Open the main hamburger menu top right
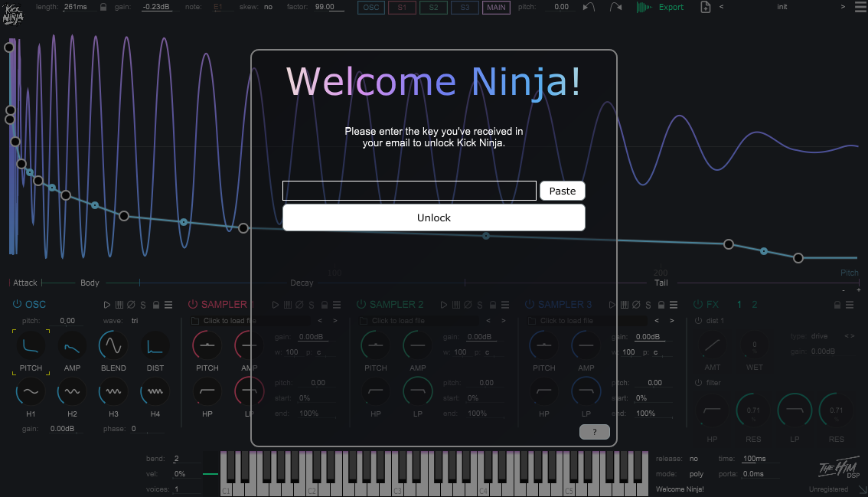Screen dimensions: 868x497 coord(860,7)
